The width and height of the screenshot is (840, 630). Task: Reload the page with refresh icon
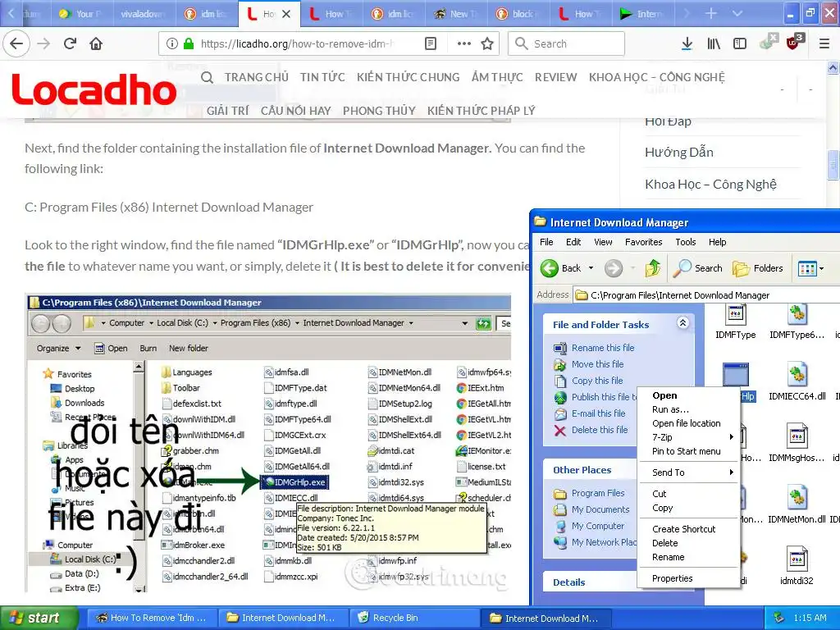pyautogui.click(x=70, y=43)
